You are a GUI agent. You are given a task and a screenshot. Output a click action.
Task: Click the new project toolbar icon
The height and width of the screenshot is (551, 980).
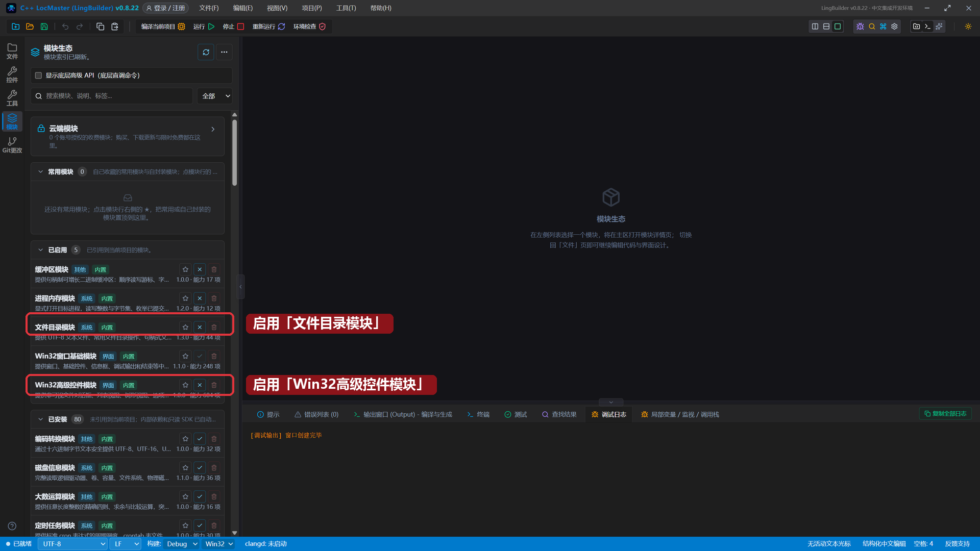tap(15, 27)
